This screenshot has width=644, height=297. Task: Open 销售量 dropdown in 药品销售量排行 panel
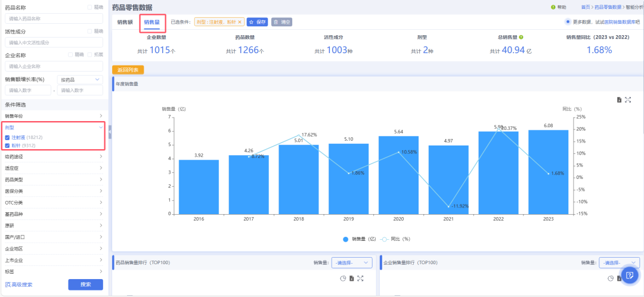[352, 262]
